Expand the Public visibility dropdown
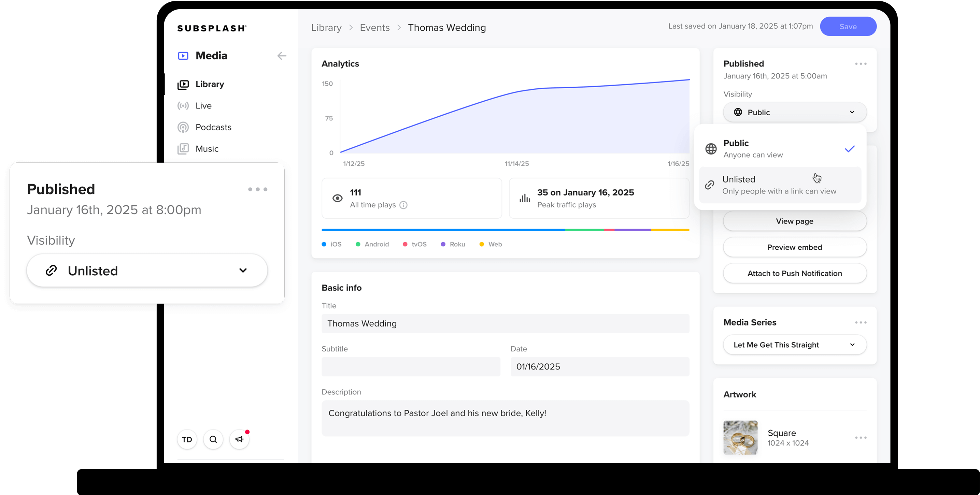This screenshot has height=495, width=980. (x=795, y=112)
